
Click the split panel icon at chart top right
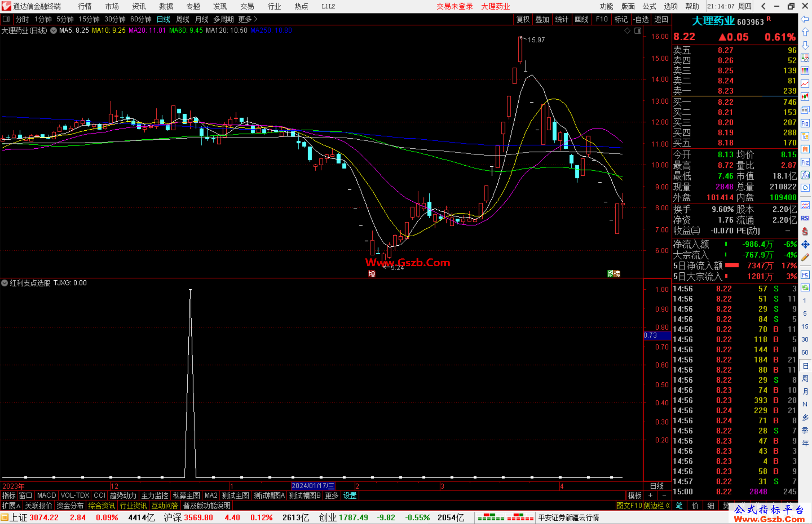pyautogui.click(x=638, y=31)
